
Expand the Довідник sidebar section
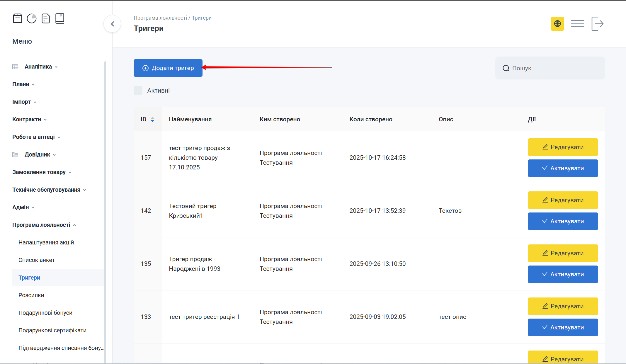38,155
